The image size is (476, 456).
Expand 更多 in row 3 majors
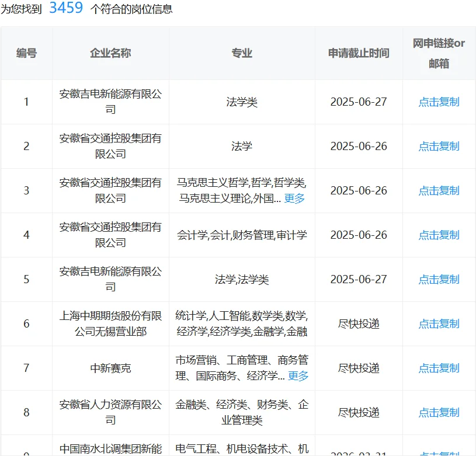(x=294, y=199)
